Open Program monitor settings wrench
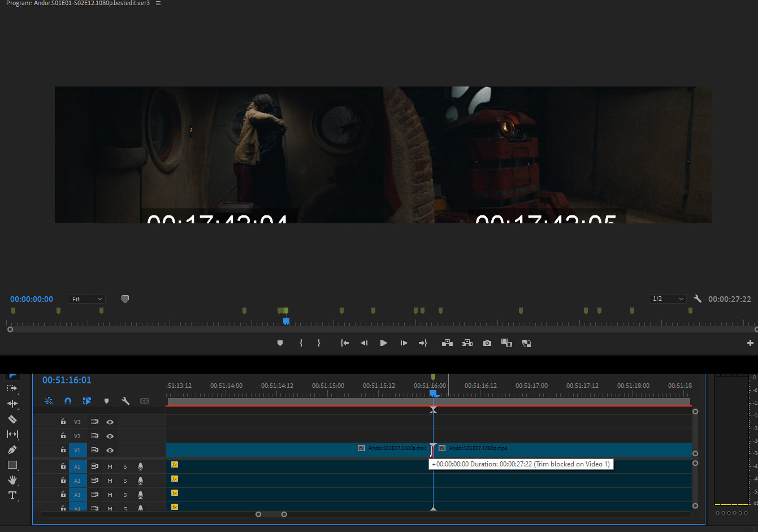This screenshot has height=532, width=758. (x=698, y=299)
